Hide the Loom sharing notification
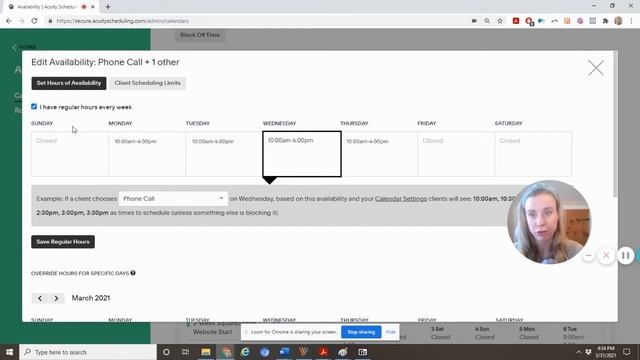640x360 pixels. 390,332
